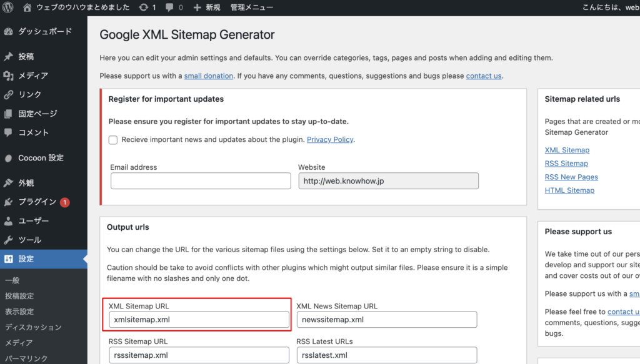
Task: Click the home icon for the site
Action: 27,7
